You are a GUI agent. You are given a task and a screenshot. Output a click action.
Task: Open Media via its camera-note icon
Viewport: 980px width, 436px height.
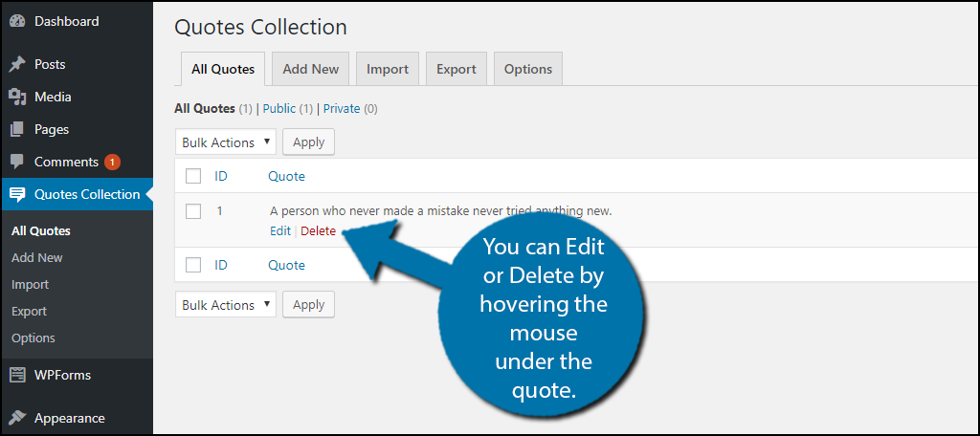tap(17, 97)
